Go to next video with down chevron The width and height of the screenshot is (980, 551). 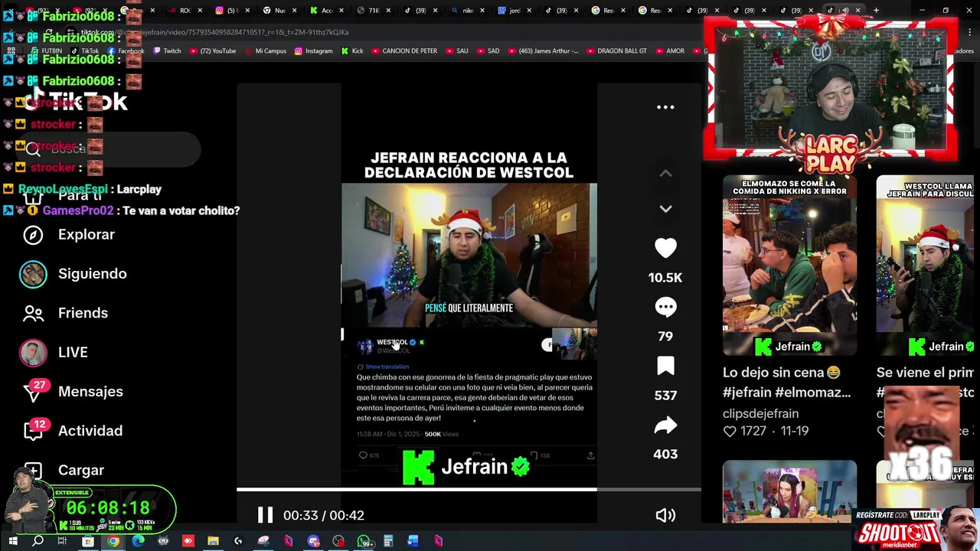665,208
